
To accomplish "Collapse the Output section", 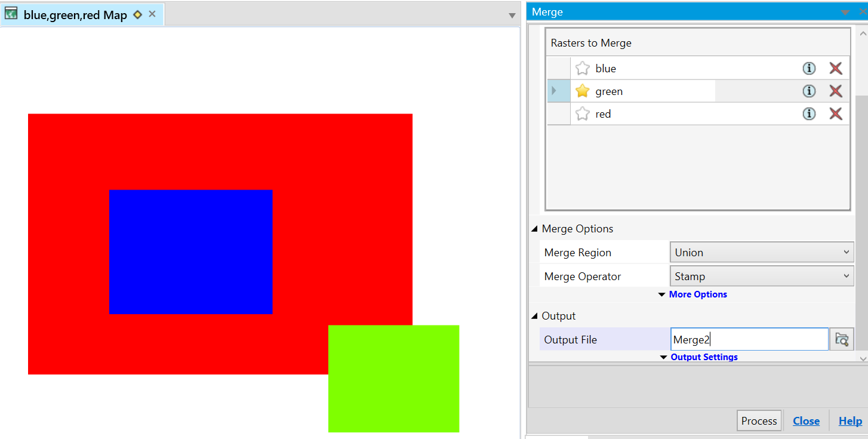I will pos(534,316).
